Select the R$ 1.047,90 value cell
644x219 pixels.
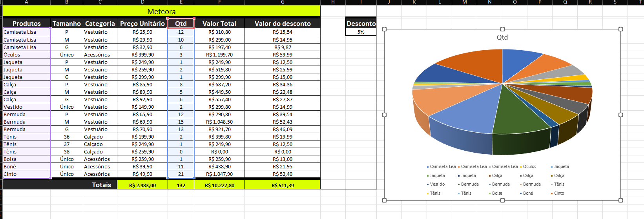tap(219, 174)
